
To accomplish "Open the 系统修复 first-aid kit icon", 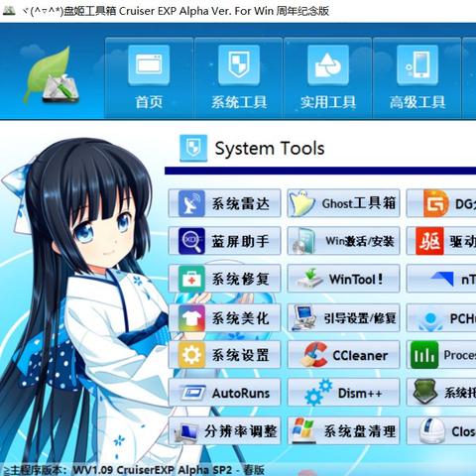I will coord(191,280).
